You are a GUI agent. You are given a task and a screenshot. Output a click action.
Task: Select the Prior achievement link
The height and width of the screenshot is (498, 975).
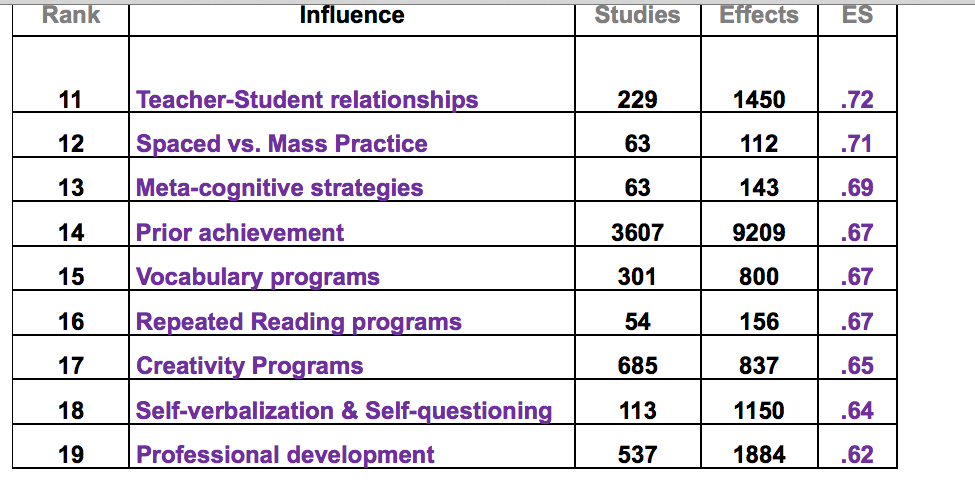240,233
